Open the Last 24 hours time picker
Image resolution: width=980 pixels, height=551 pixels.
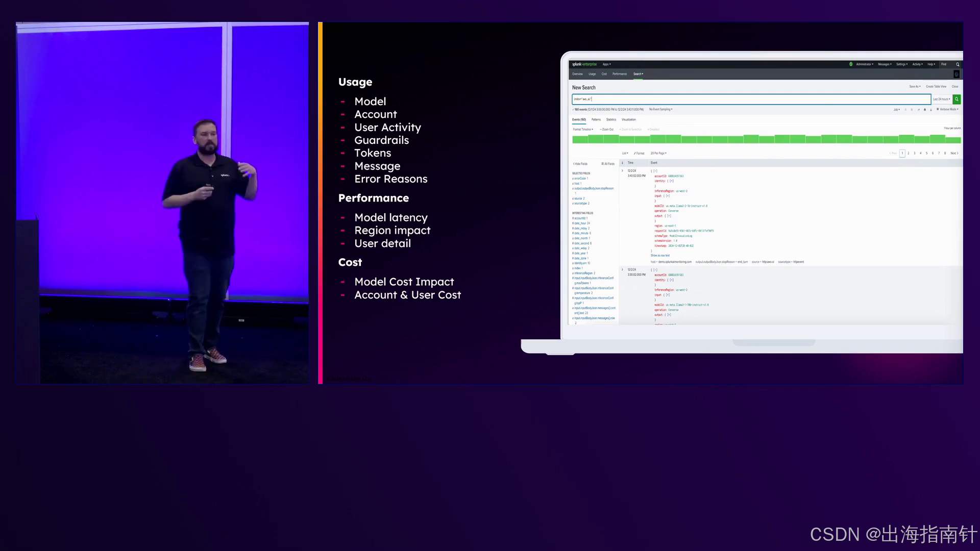[x=941, y=99]
